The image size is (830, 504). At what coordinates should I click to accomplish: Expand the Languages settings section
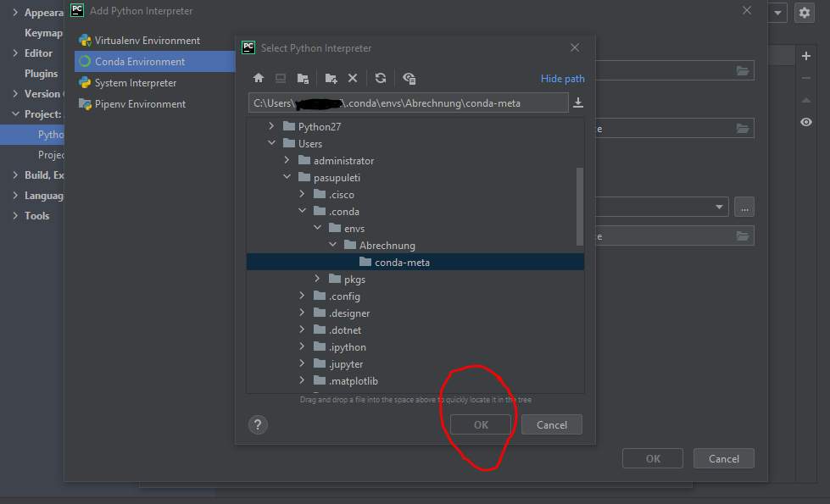[x=14, y=195]
